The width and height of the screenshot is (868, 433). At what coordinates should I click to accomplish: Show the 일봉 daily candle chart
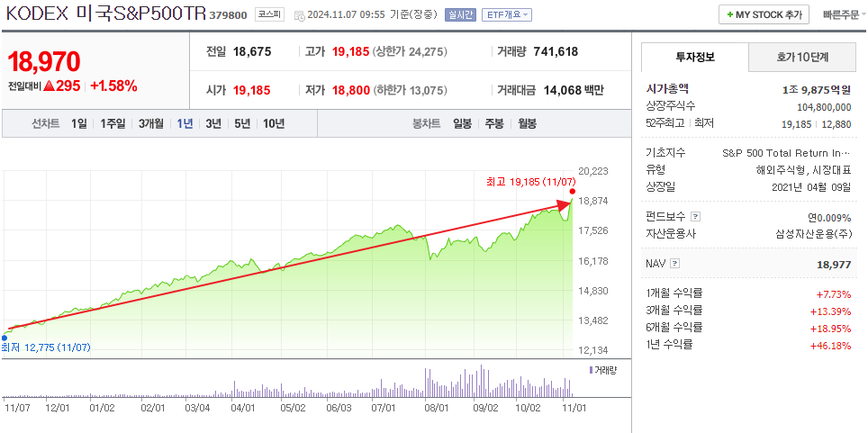tap(462, 123)
